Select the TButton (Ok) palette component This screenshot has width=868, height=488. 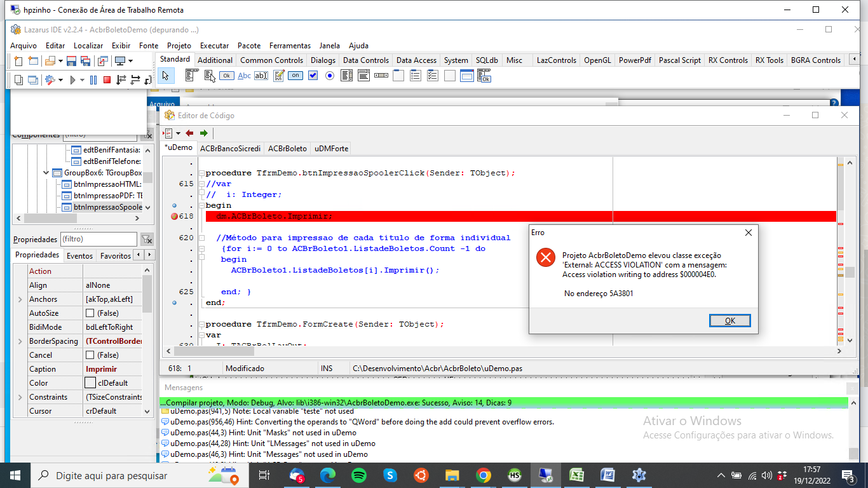coord(226,76)
